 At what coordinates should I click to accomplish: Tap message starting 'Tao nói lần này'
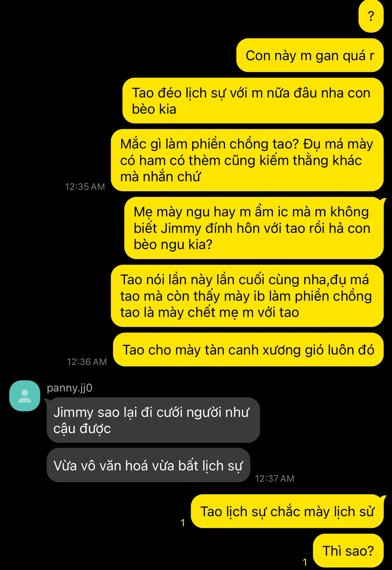(x=247, y=296)
